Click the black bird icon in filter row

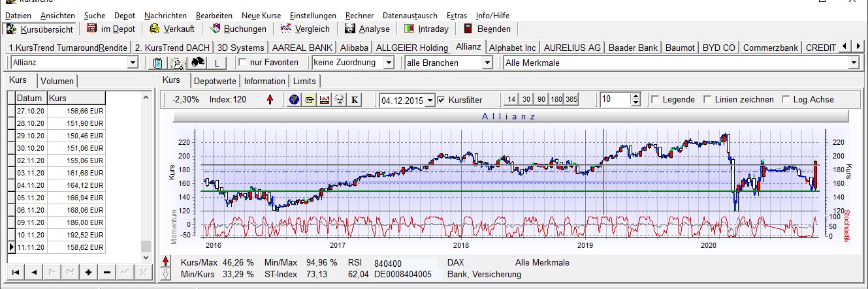(197, 63)
